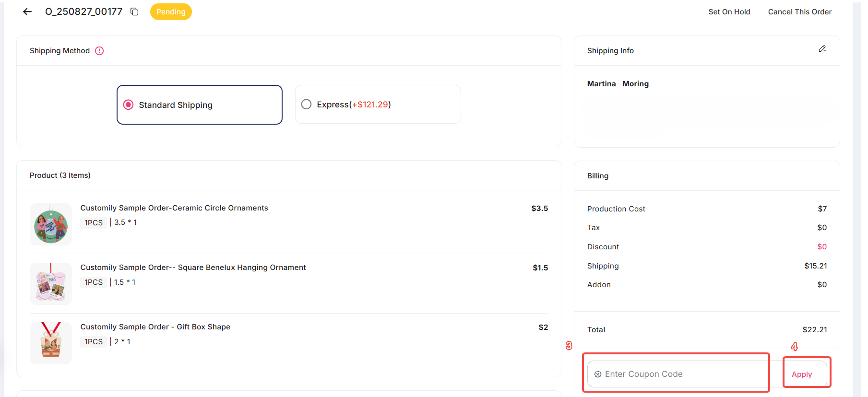Image resolution: width=868 pixels, height=397 pixels.
Task: Click the Express surcharge +$121.29 text
Action: click(x=370, y=105)
